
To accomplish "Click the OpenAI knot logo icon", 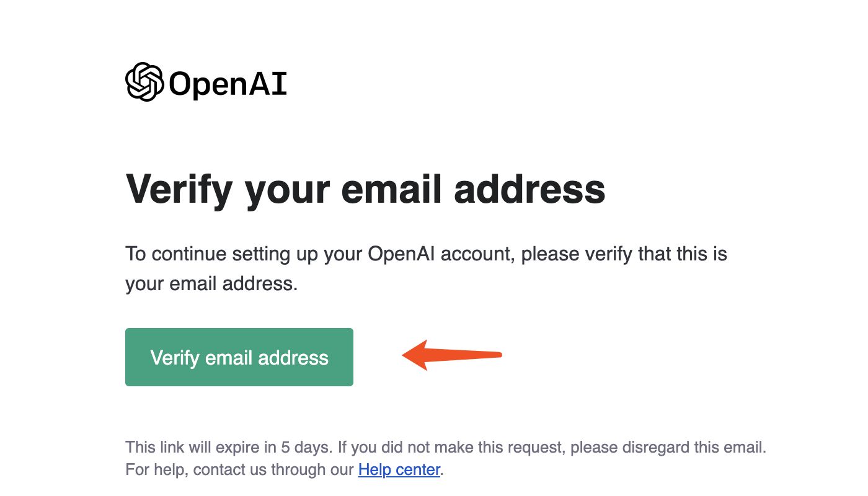I will tap(144, 82).
